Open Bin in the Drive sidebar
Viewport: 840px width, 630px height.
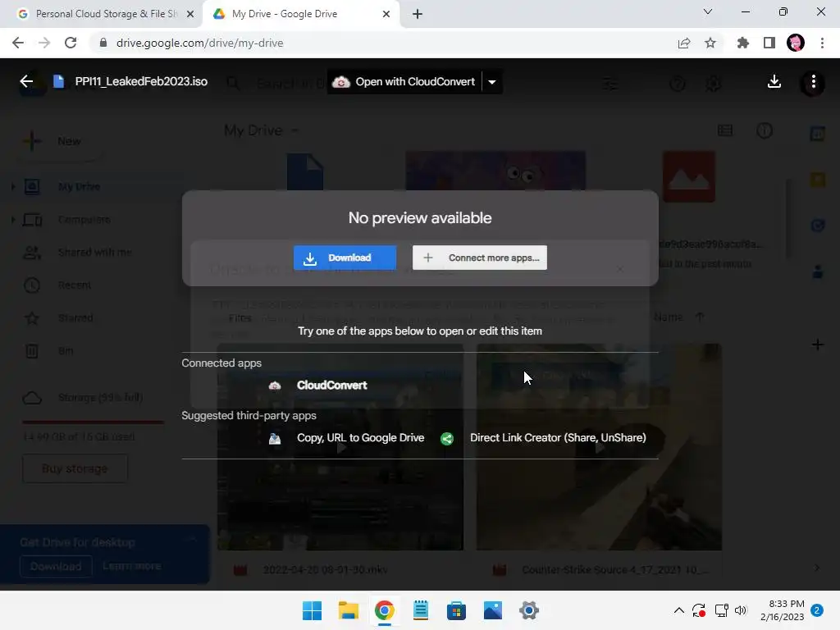point(66,351)
